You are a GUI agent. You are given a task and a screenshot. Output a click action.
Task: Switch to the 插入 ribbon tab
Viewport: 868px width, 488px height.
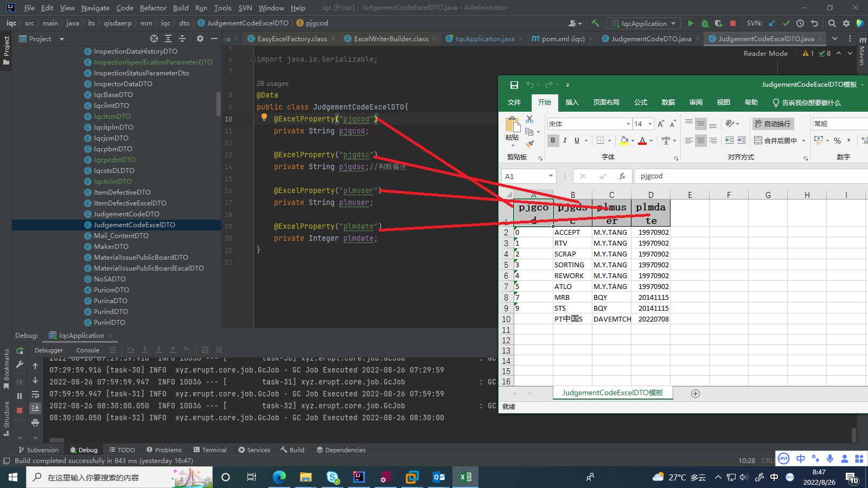coord(573,102)
